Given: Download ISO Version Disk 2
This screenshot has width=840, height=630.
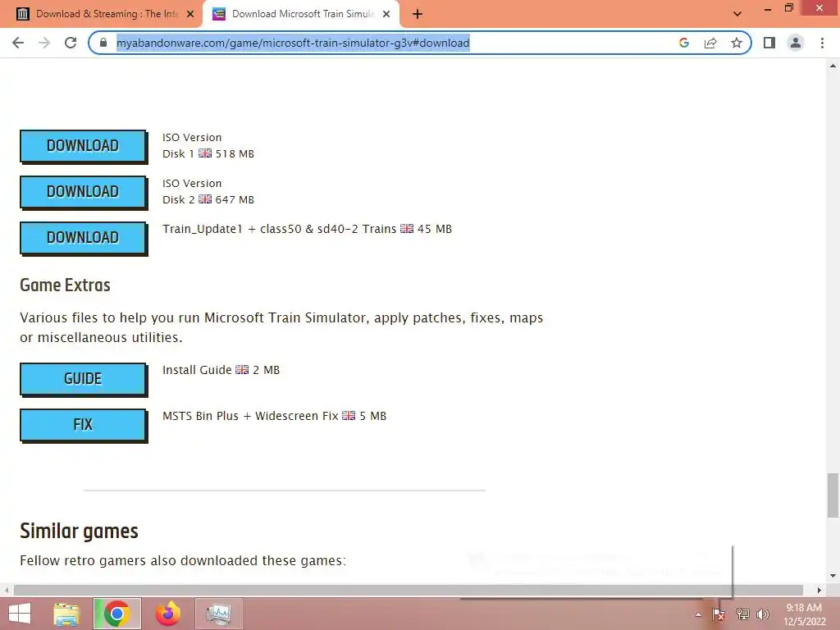Looking at the screenshot, I should point(83,192).
